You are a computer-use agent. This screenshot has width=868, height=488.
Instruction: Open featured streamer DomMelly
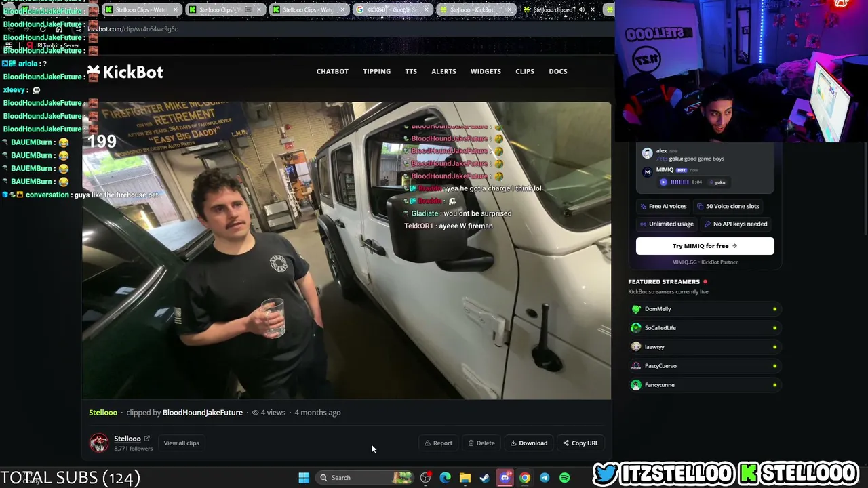point(704,309)
